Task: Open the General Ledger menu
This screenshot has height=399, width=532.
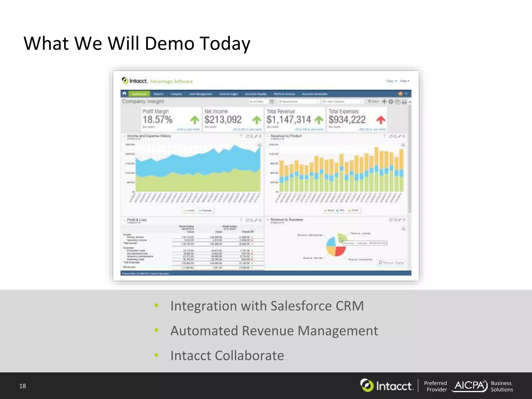Action: (x=228, y=94)
